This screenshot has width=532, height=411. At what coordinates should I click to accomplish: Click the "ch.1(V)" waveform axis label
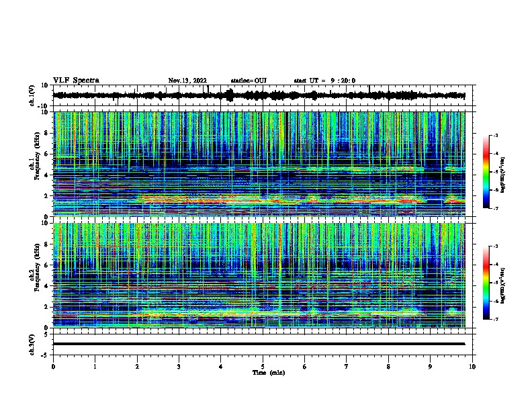point(32,95)
